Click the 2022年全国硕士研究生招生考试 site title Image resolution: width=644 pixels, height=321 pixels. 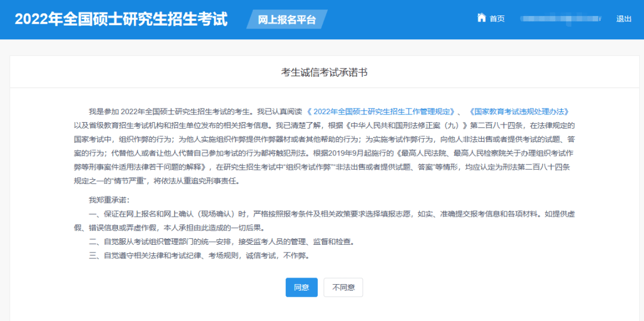[x=121, y=19]
